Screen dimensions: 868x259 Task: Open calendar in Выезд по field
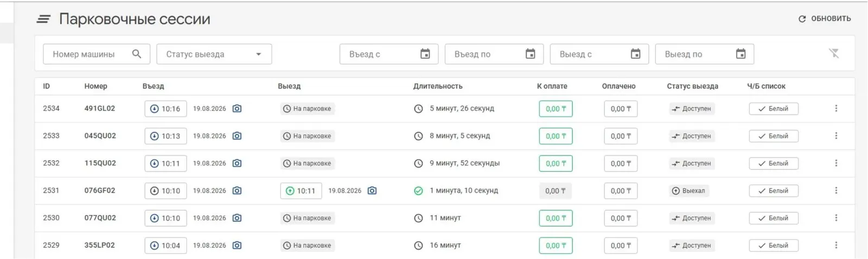click(741, 54)
